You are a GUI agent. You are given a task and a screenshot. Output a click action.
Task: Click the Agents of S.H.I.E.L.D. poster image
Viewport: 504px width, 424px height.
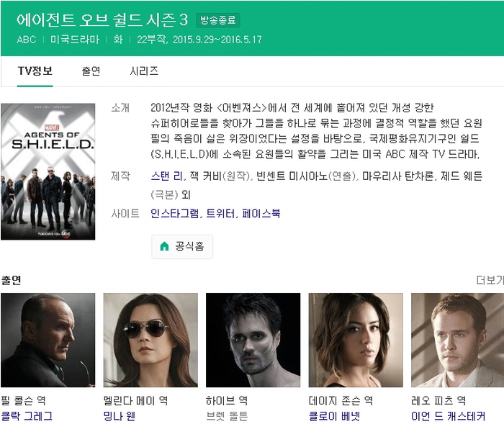point(48,171)
